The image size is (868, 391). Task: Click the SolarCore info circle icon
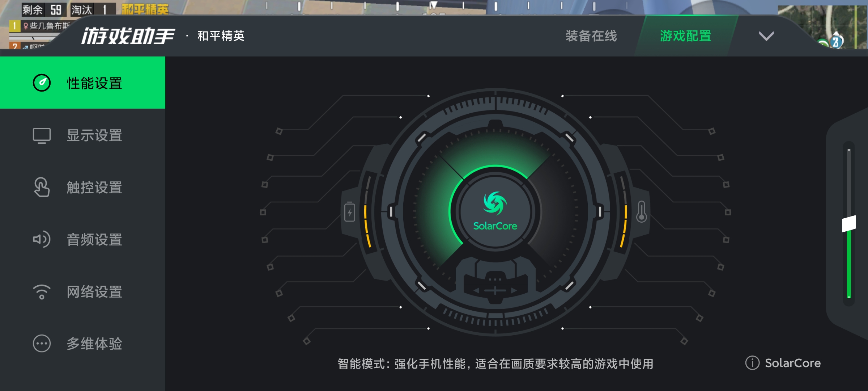click(x=752, y=363)
